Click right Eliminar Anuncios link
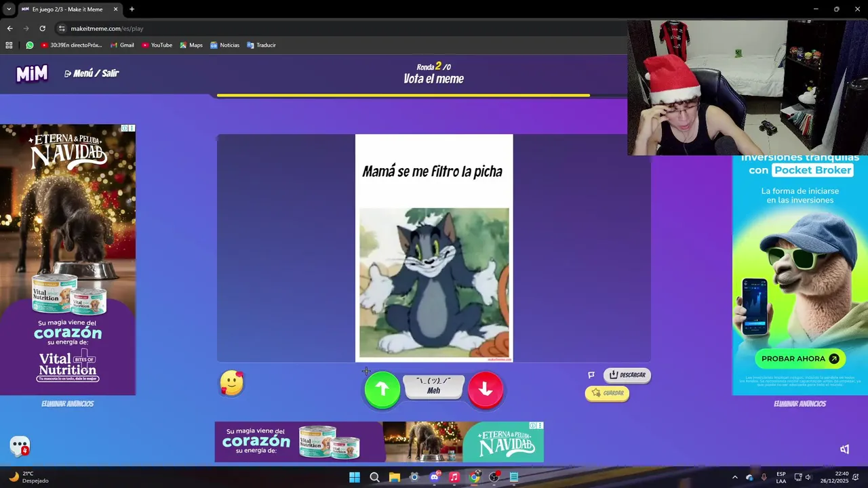The width and height of the screenshot is (868, 488). [800, 404]
